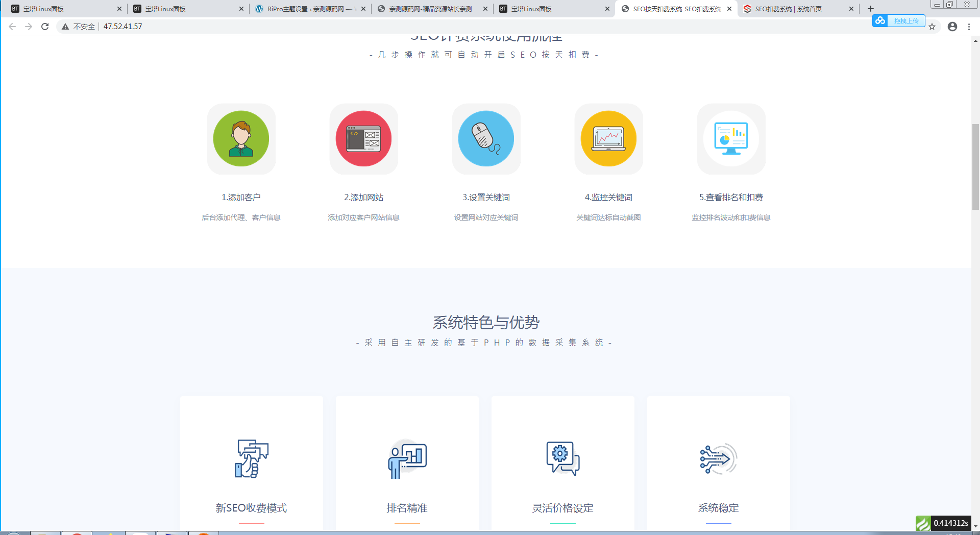
Task: Click the 3.设置关键词 step title
Action: tap(486, 198)
